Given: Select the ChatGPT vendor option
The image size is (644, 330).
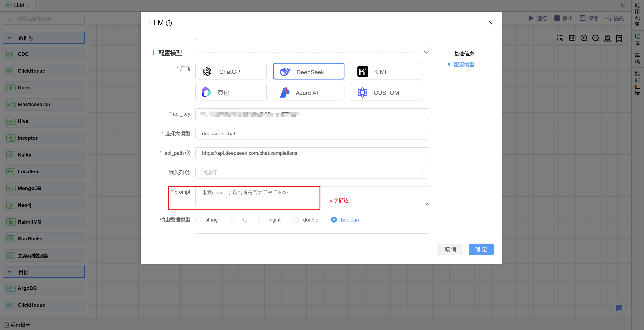Looking at the screenshot, I should pos(231,71).
